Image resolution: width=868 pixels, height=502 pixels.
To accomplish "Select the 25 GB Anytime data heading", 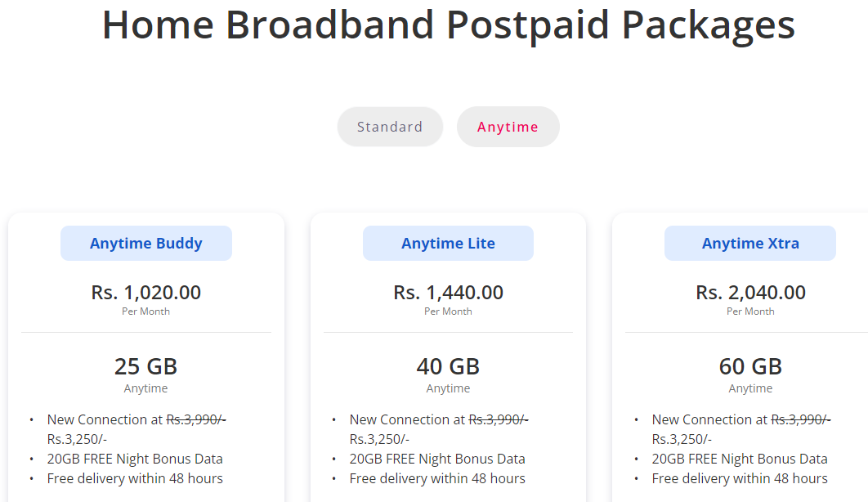I will click(146, 366).
